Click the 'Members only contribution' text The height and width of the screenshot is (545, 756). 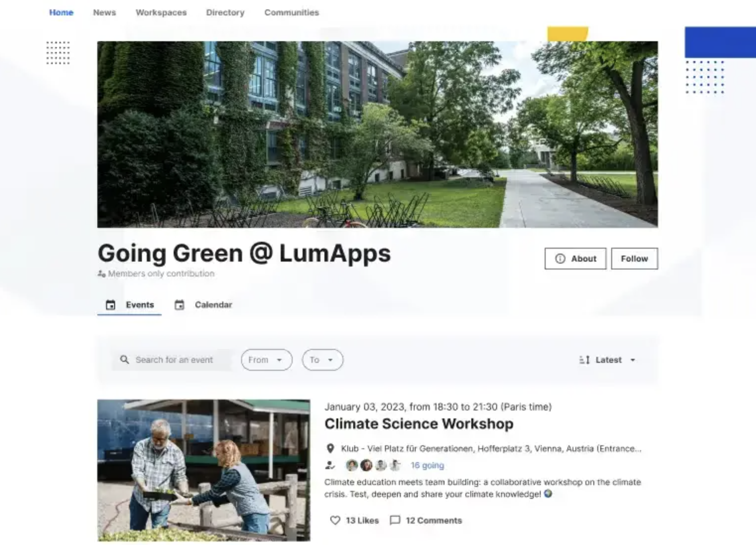click(x=161, y=273)
